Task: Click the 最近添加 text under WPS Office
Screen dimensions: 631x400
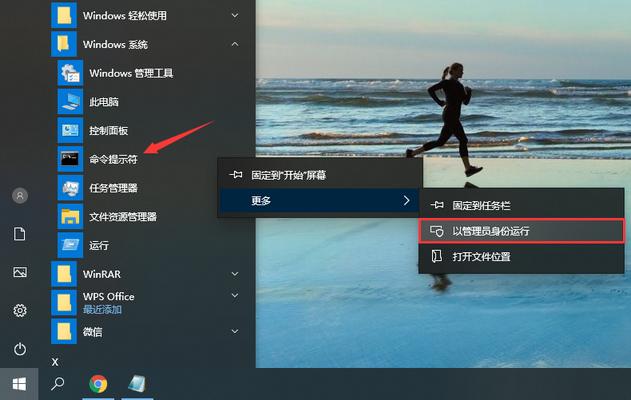Action: [102, 309]
